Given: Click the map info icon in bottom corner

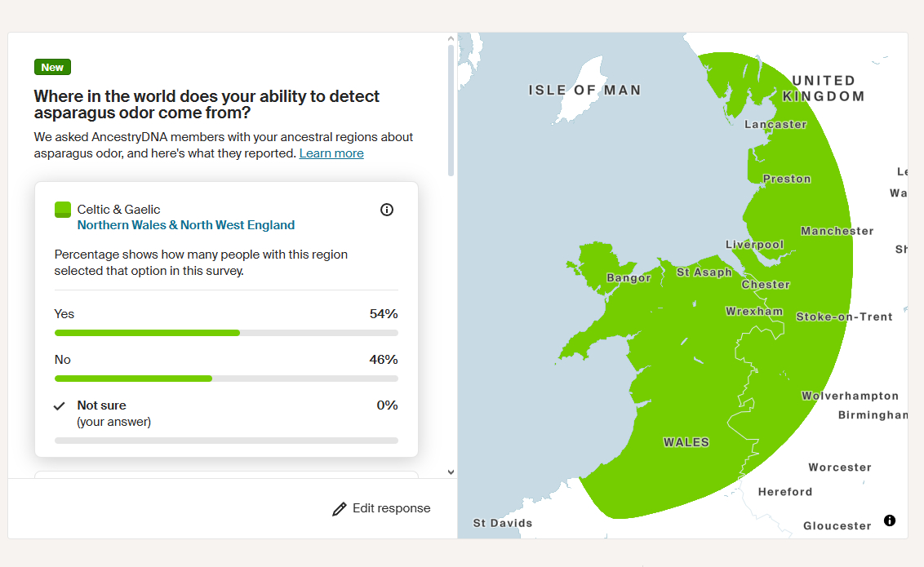Looking at the screenshot, I should tap(890, 520).
